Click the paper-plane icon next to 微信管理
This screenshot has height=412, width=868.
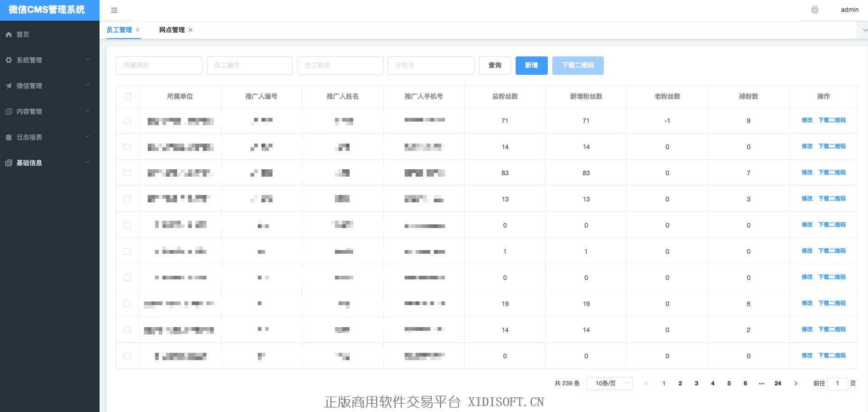9,86
